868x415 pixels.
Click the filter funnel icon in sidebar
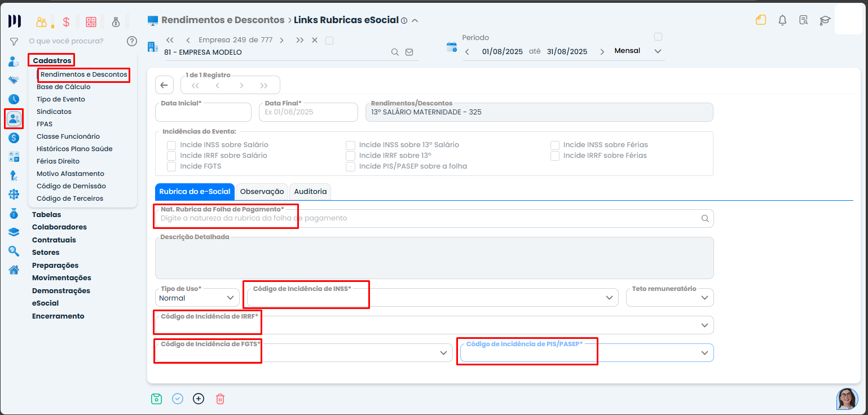pos(14,41)
